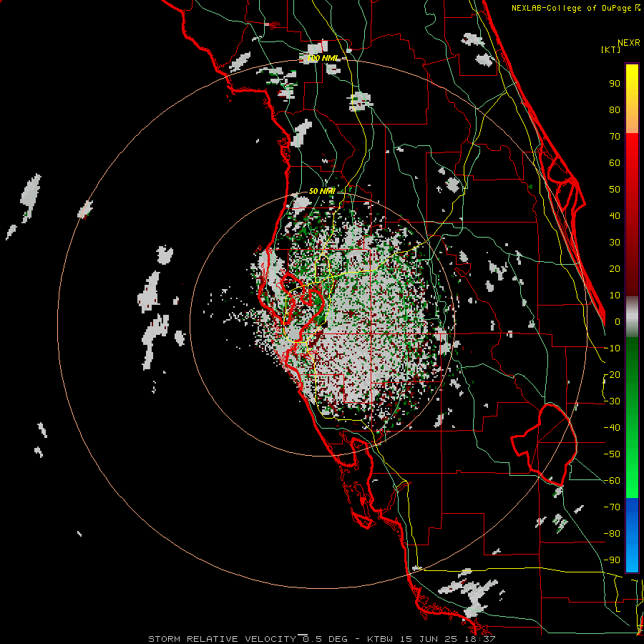Click the positive 10 knot scale value
Screen dimensions: 644x644
click(x=615, y=296)
